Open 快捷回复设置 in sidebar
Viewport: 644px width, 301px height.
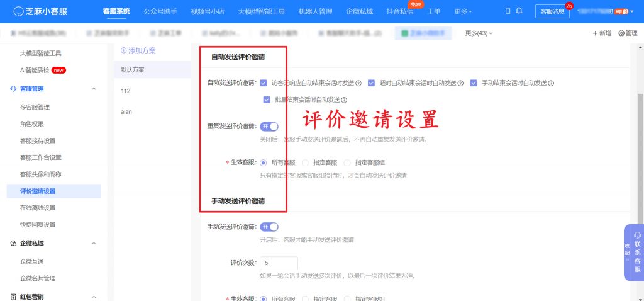point(38,225)
